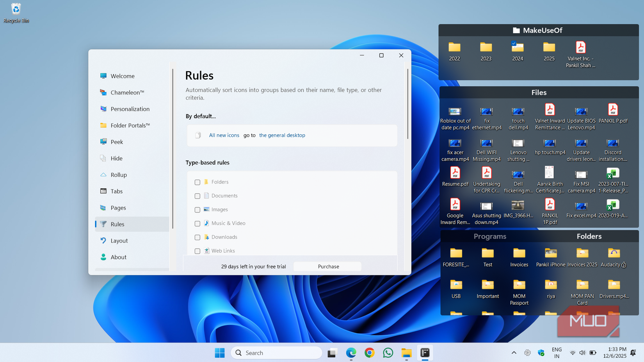644x362 pixels.
Task: Change the "the general desktop" destination
Action: click(x=282, y=135)
